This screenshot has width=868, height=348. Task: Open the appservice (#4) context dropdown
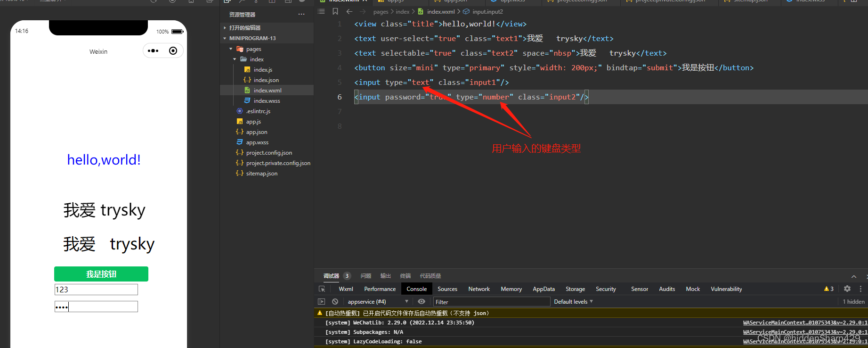coord(378,302)
